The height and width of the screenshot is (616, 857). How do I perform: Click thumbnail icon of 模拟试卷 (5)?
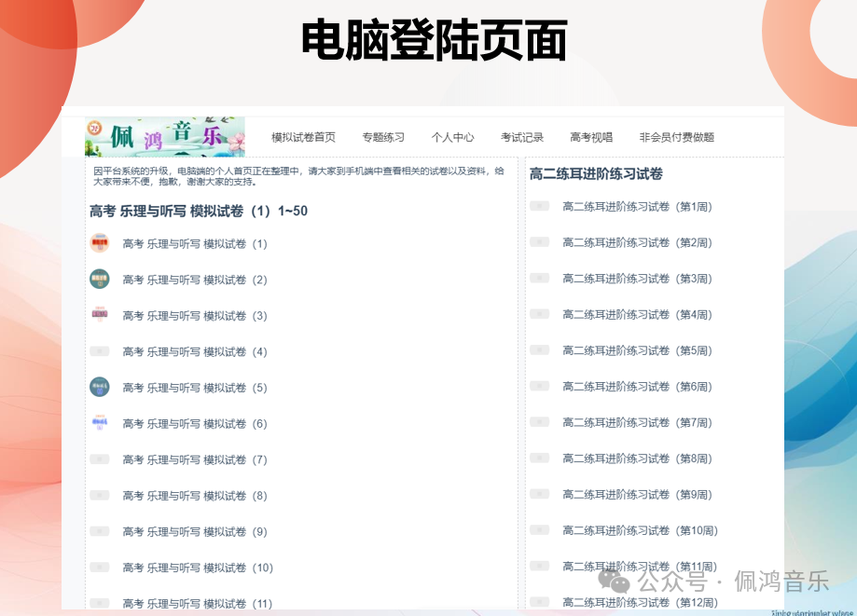(x=100, y=387)
